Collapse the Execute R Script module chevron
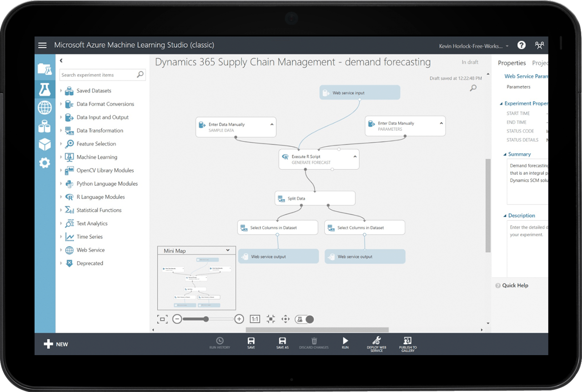This screenshot has width=582, height=392. [355, 156]
